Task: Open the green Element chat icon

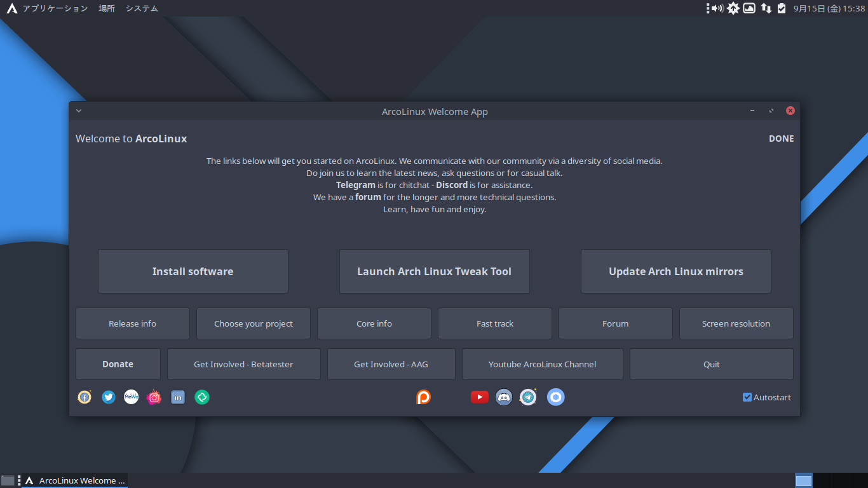Action: click(x=202, y=397)
